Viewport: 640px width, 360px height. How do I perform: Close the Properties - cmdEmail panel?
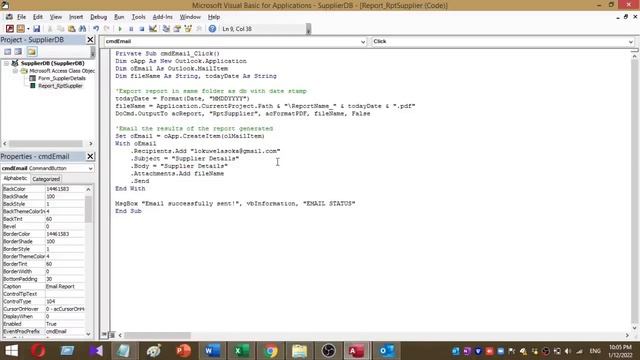pyautogui.click(x=90, y=156)
